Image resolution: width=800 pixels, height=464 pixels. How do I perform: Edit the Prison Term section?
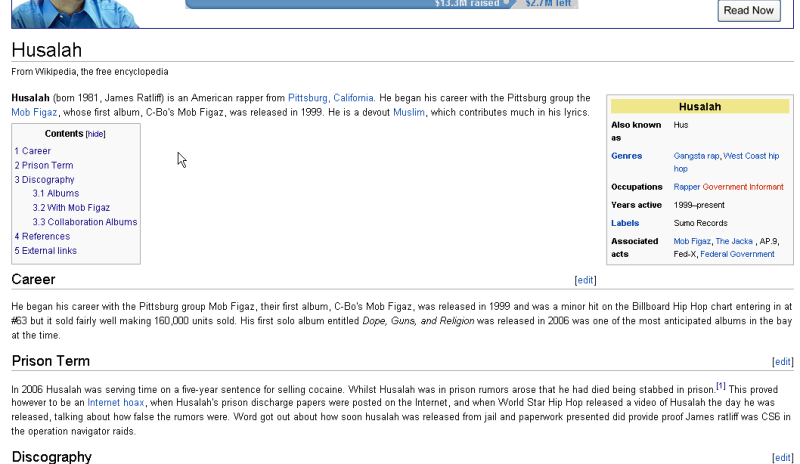[783, 362]
